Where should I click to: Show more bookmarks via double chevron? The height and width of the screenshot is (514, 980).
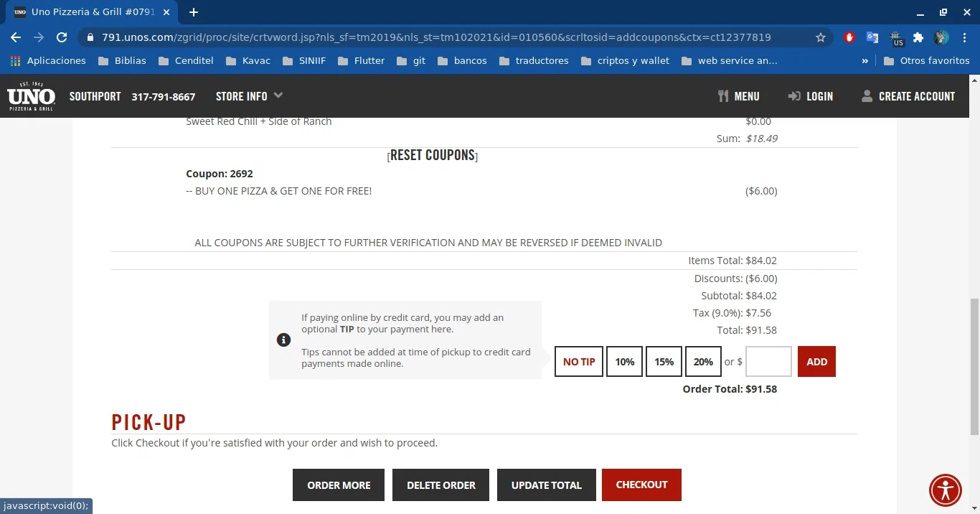[865, 61]
